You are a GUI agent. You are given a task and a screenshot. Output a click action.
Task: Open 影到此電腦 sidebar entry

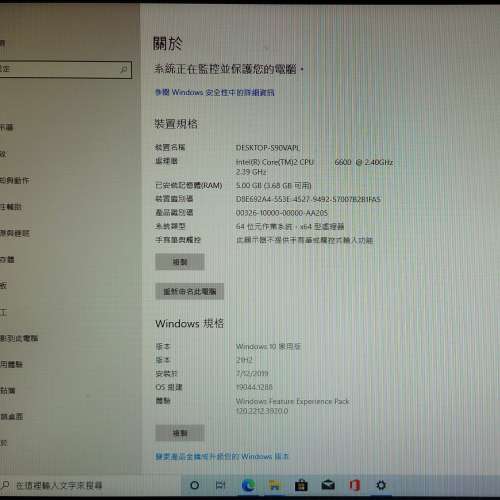click(x=19, y=339)
